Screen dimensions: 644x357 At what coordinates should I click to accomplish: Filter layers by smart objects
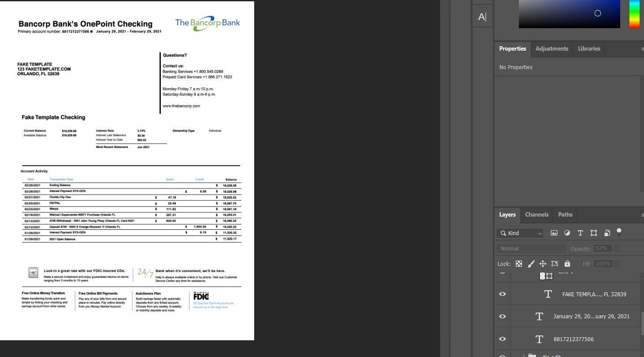point(607,233)
